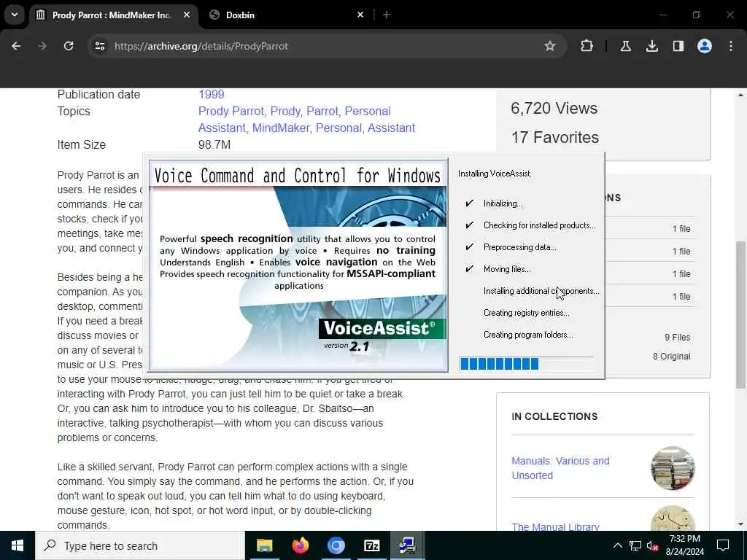747x560 pixels.
Task: Open the Extensions puzzle icon
Action: [x=587, y=46]
